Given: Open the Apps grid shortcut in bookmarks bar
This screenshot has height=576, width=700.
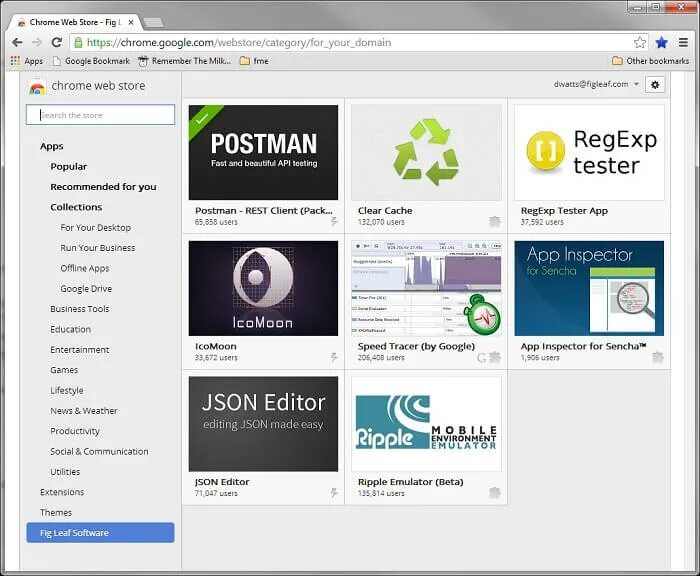Looking at the screenshot, I should (x=27, y=61).
